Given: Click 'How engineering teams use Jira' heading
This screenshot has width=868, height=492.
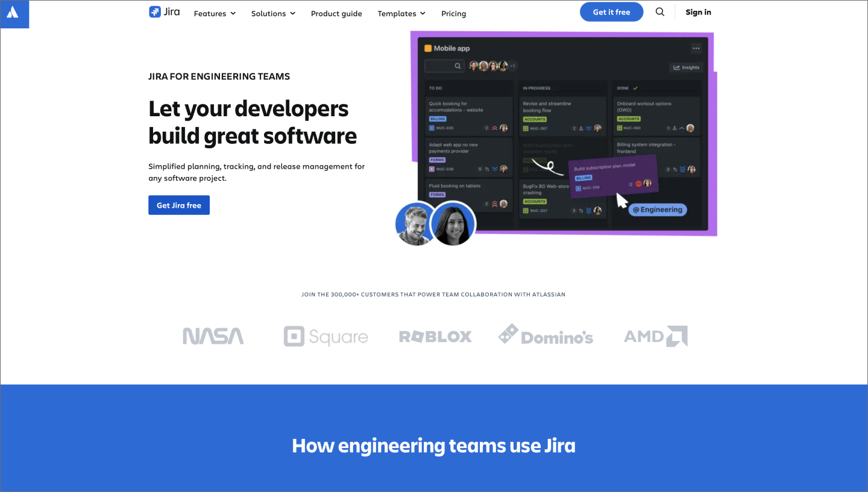Looking at the screenshot, I should [433, 446].
